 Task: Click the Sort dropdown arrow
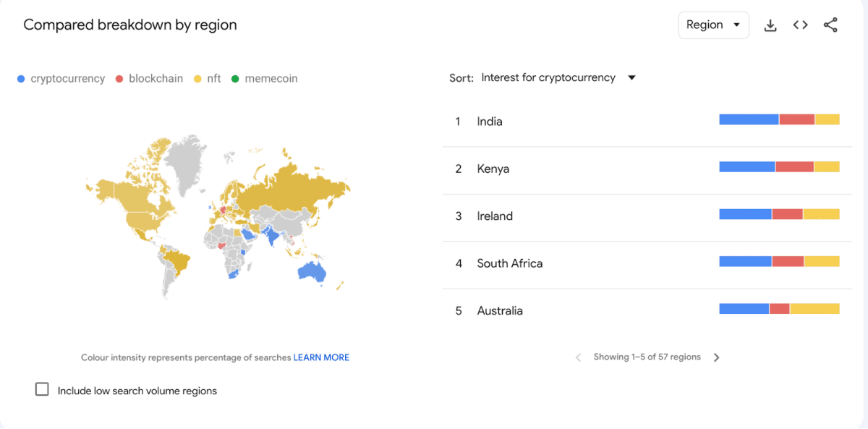click(631, 78)
